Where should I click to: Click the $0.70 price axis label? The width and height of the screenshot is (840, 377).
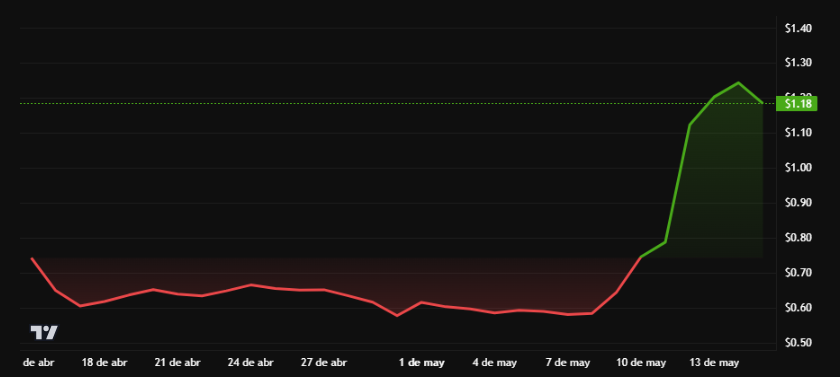(799, 273)
